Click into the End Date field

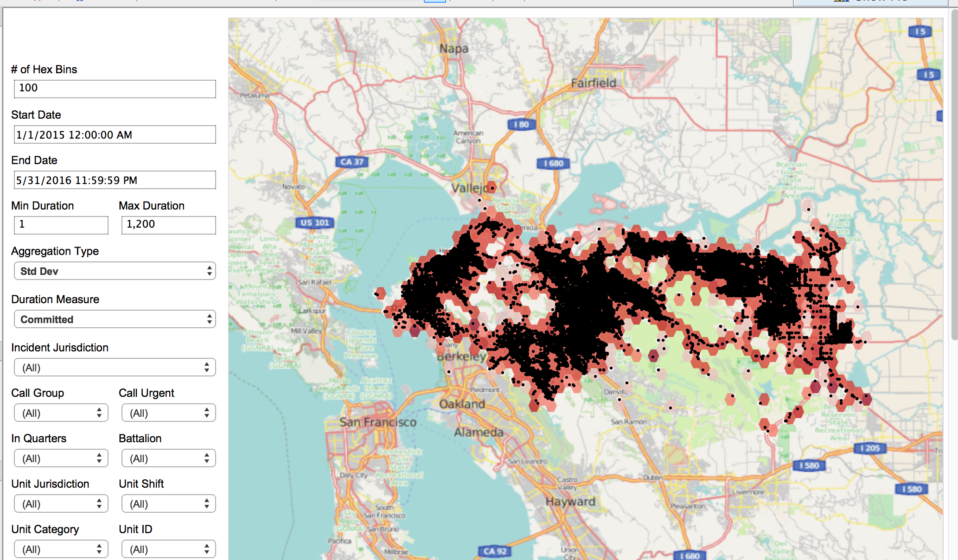(115, 180)
